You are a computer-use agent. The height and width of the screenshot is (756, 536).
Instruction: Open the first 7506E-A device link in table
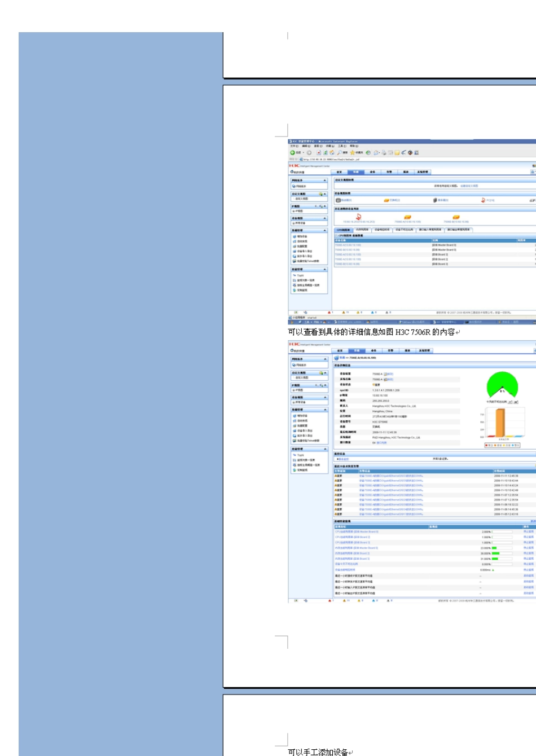[348, 245]
